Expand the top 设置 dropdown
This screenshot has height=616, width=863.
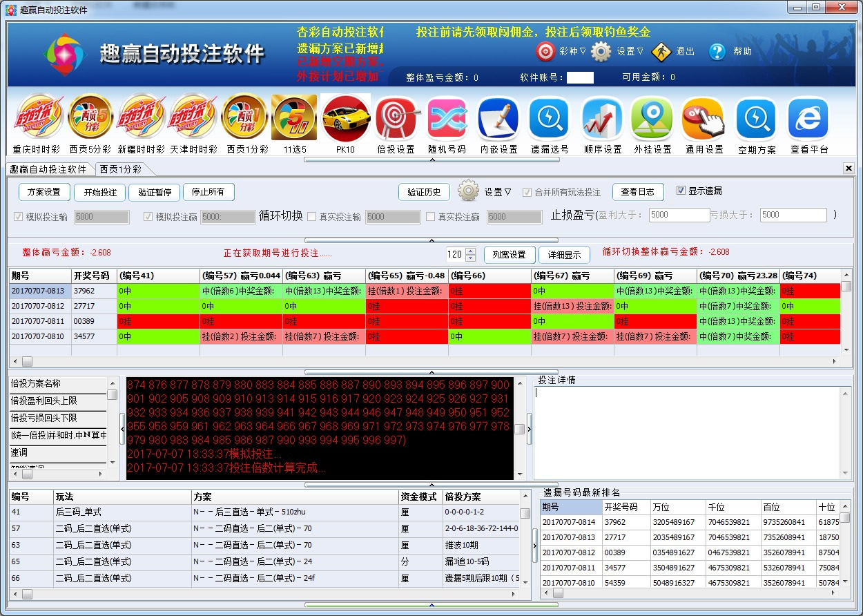[630, 51]
